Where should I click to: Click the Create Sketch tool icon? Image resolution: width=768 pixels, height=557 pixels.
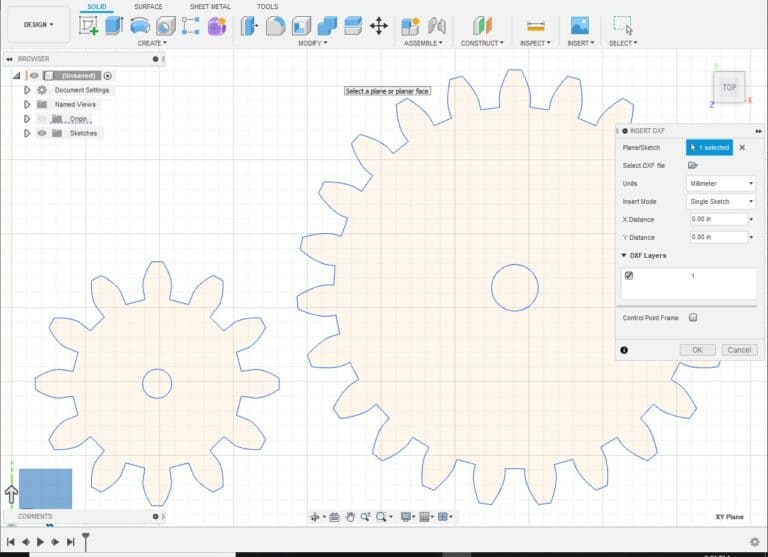click(x=88, y=26)
